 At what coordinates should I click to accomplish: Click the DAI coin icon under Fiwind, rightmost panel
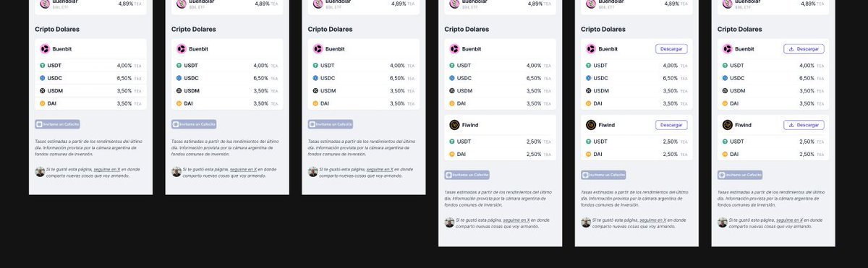(x=726, y=154)
